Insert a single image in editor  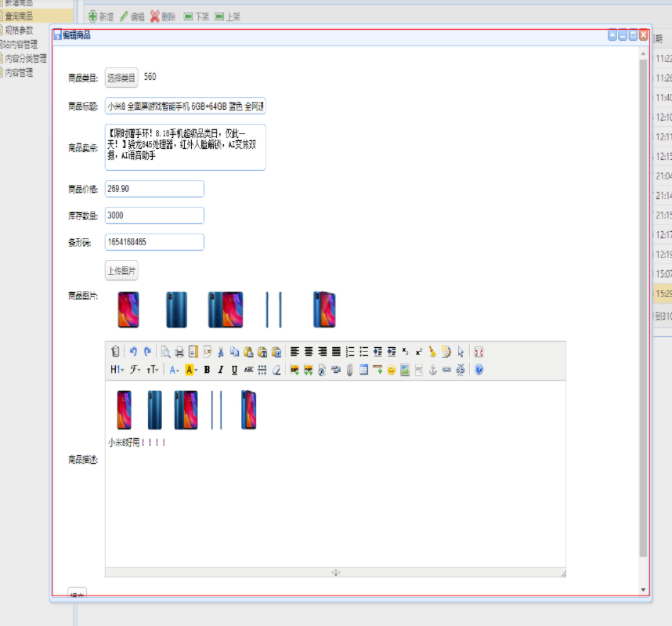[294, 370]
